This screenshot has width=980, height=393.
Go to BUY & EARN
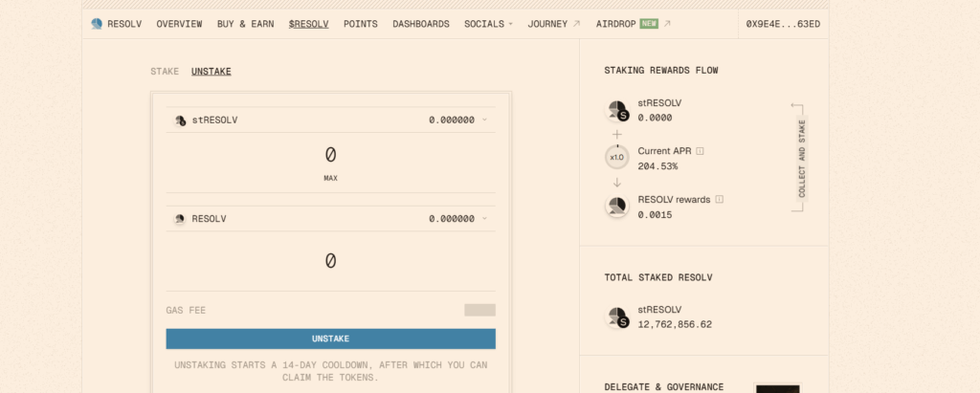tap(246, 24)
